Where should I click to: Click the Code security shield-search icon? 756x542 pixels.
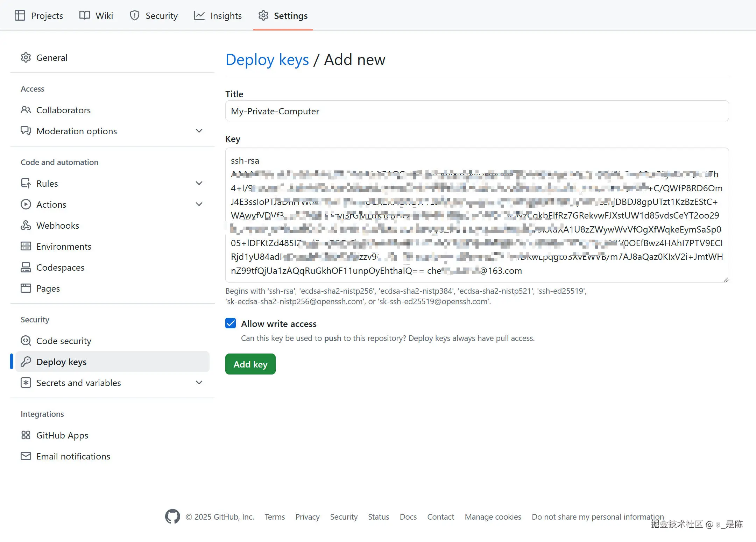pyautogui.click(x=26, y=341)
